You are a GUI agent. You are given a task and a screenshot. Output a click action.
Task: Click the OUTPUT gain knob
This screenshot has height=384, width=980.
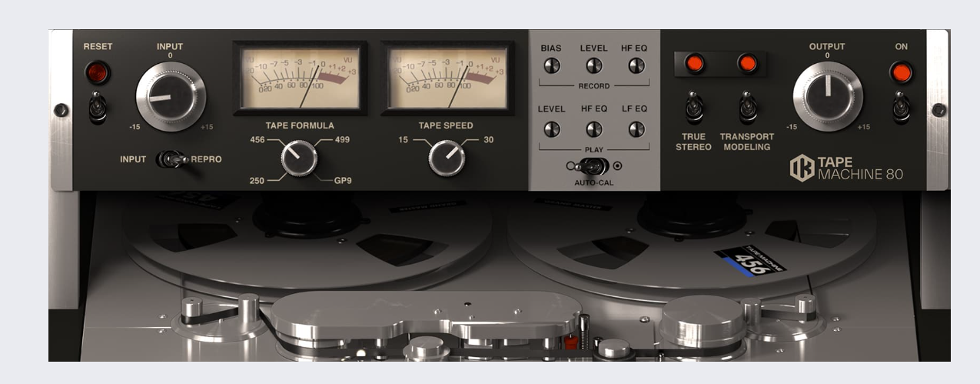click(828, 96)
